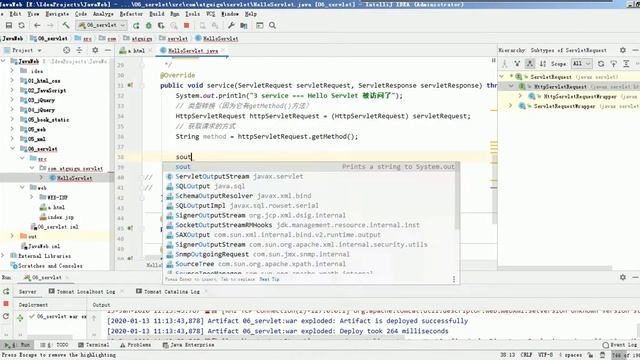Expand the 01_html_css module
The image size is (640, 360).
(x=12, y=80)
